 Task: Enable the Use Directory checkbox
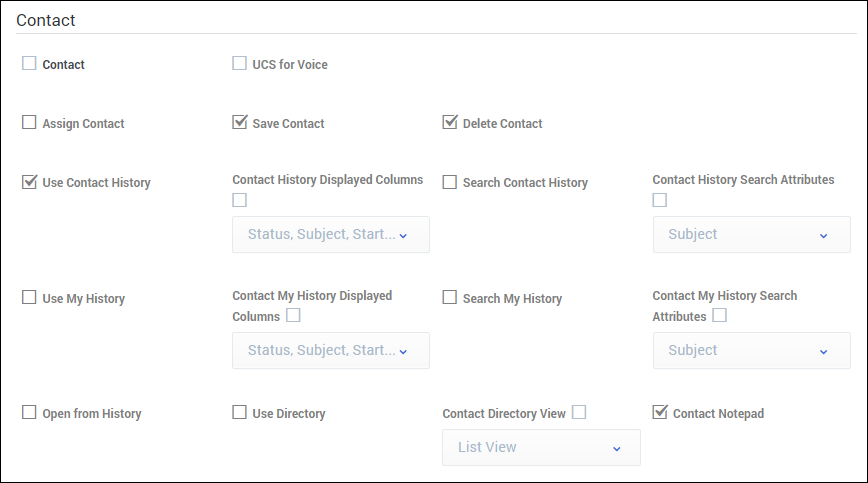pyautogui.click(x=239, y=413)
